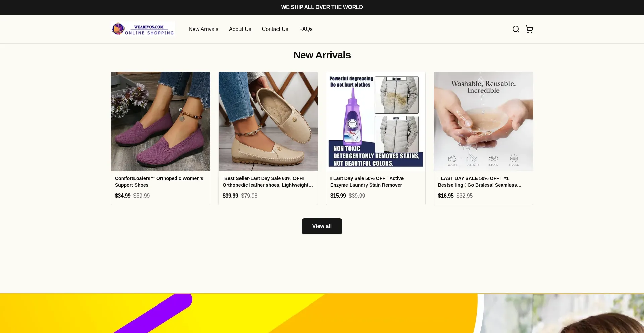The height and width of the screenshot is (333, 644).
Task: Click the $34.99 sale price text
Action: (x=123, y=196)
